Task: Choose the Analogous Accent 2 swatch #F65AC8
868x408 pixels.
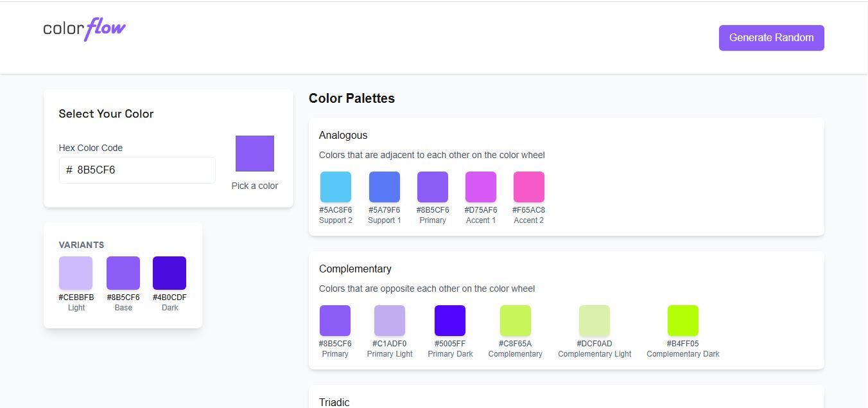Action: [529, 187]
